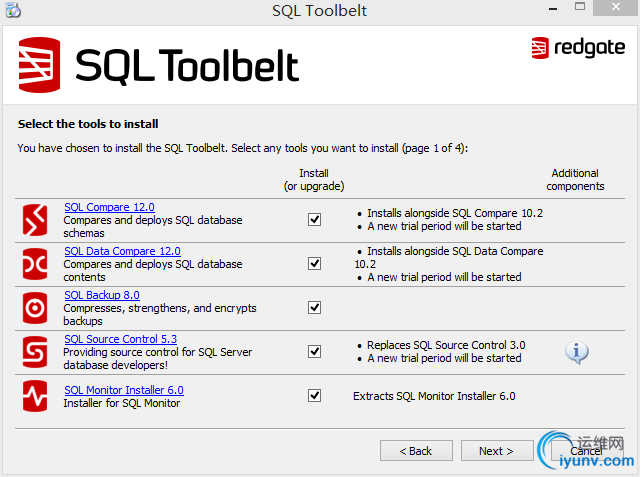Click 'Select the tools to install' heading
The width and height of the screenshot is (640, 477).
[x=88, y=124]
